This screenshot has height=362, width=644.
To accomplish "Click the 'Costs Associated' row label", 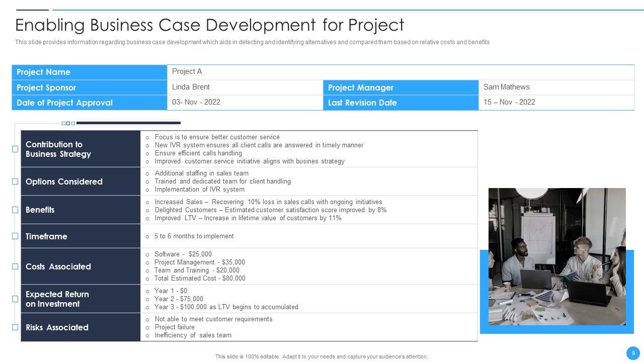I will (80, 266).
